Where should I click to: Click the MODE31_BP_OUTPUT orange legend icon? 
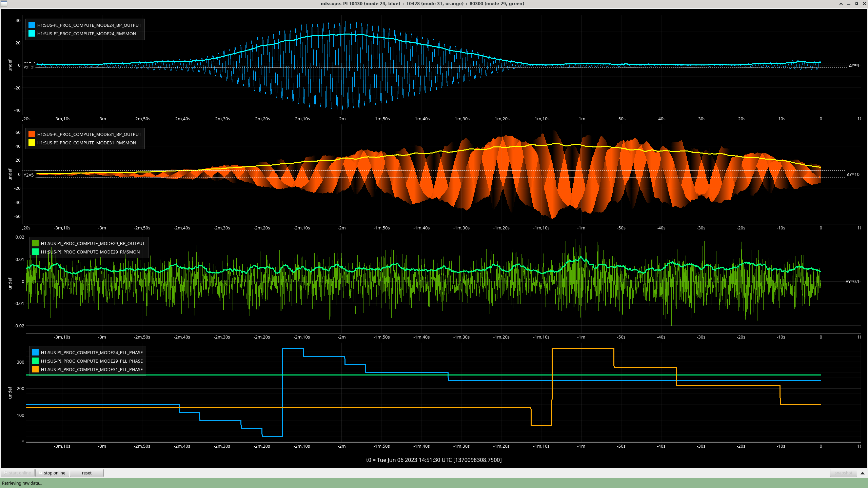click(x=32, y=134)
